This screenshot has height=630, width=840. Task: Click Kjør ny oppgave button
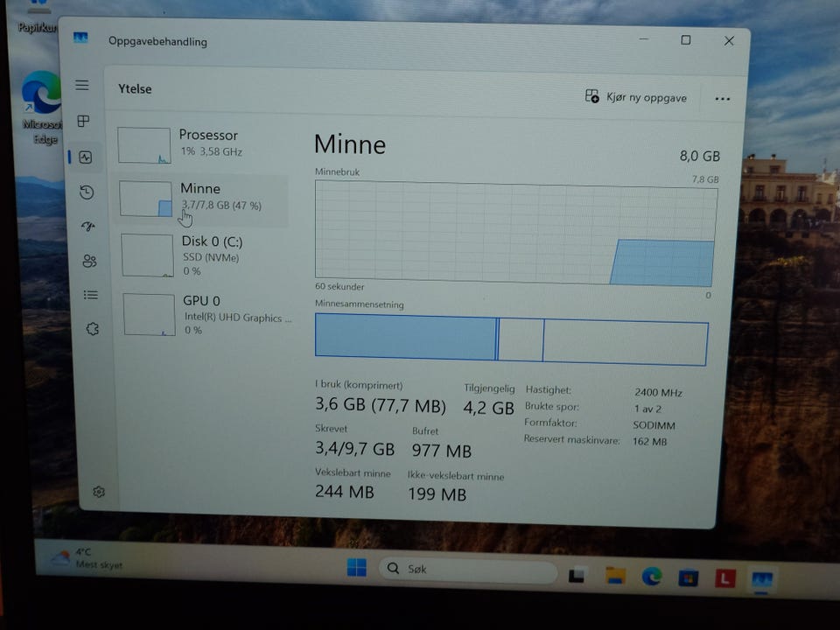point(636,97)
